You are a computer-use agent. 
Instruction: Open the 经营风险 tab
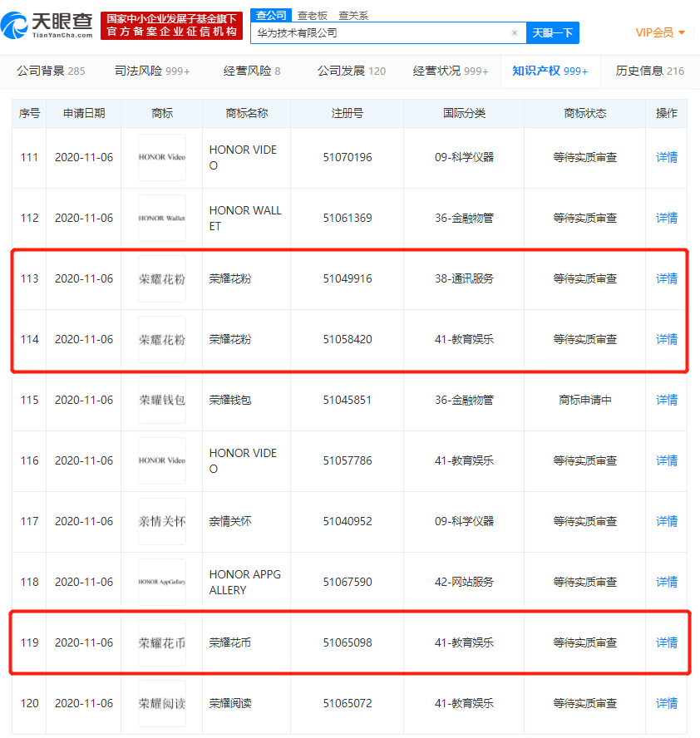(252, 71)
